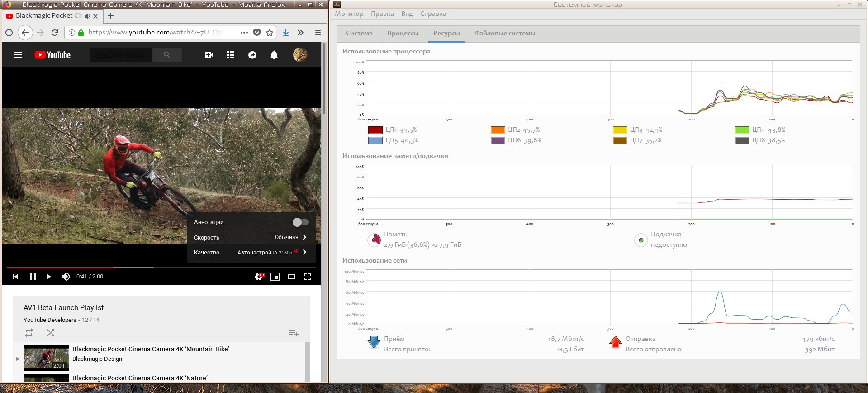This screenshot has width=868, height=393.
Task: Open YouTube notifications bell
Action: [x=274, y=55]
